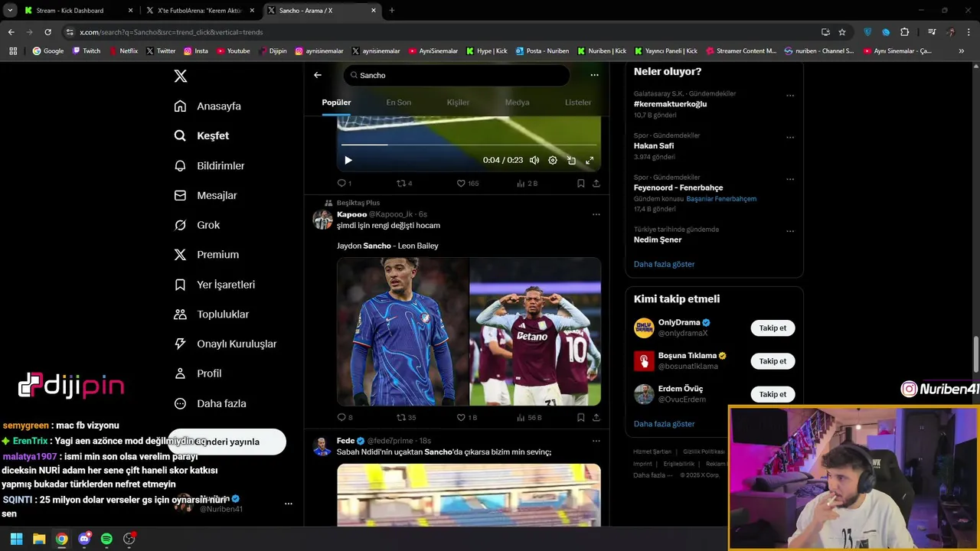Viewport: 980px width, 551px height.
Task: Go to Anasayfa in the sidebar
Action: pyautogui.click(x=207, y=106)
